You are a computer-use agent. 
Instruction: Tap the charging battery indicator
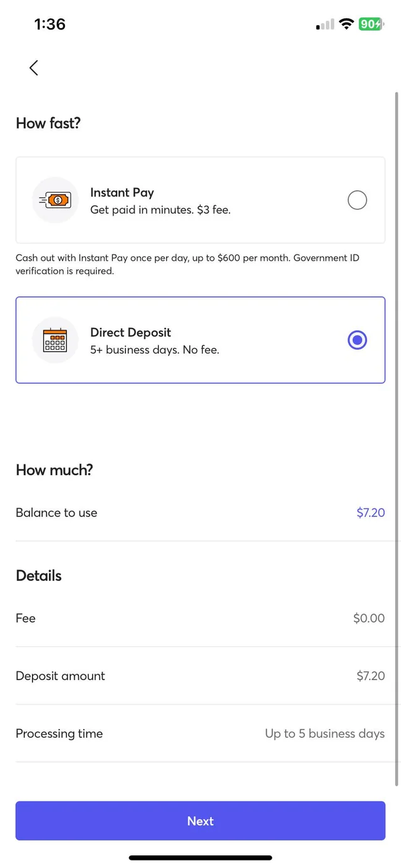coord(371,24)
